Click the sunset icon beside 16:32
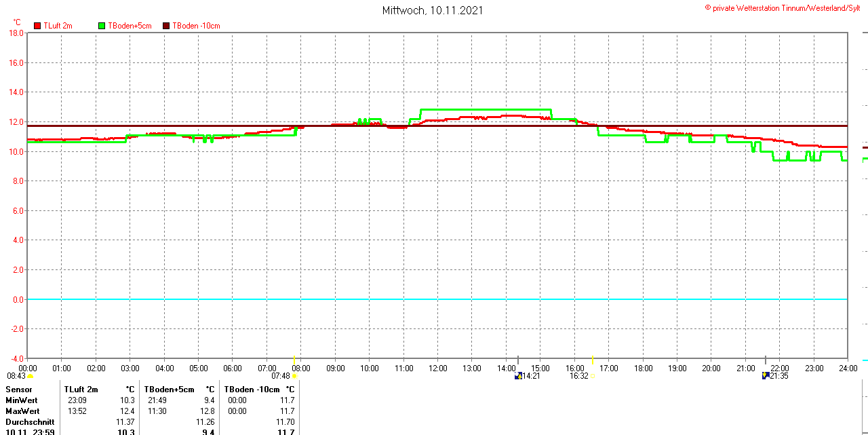The image size is (868, 435). point(593,376)
